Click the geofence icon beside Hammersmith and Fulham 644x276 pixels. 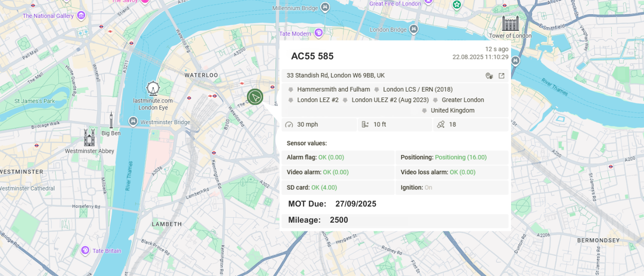291,90
